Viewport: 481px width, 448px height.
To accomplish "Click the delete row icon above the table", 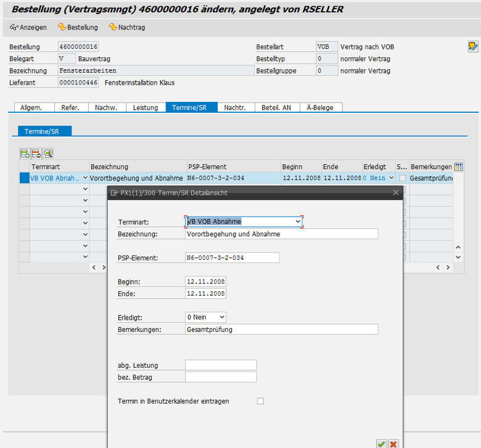I will tap(36, 154).
